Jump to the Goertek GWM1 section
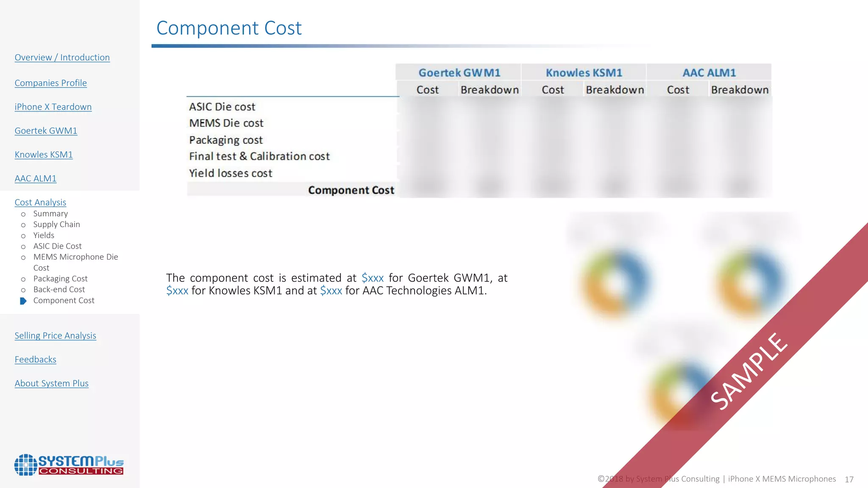868x488 pixels. (46, 130)
